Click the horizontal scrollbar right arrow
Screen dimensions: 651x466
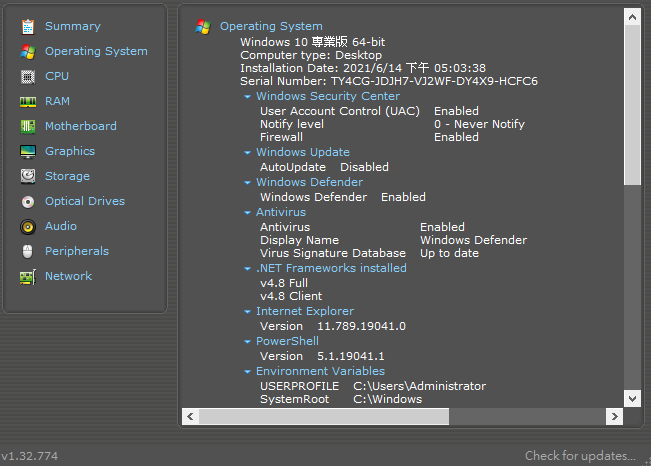pos(614,416)
